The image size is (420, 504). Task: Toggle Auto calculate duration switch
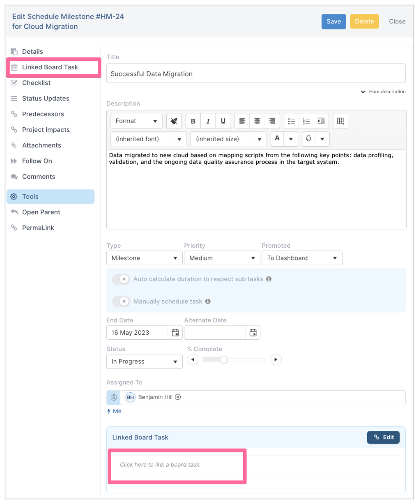(x=121, y=279)
